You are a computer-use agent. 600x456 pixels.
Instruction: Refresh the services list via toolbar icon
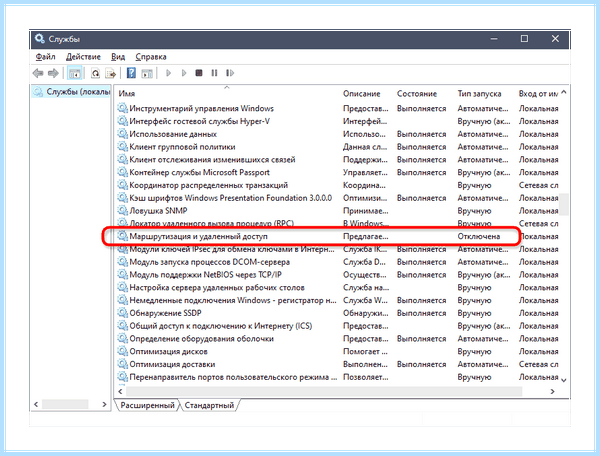tap(95, 73)
